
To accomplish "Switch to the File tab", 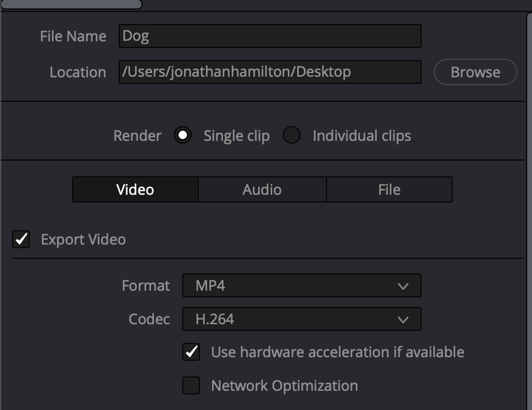I will [389, 189].
